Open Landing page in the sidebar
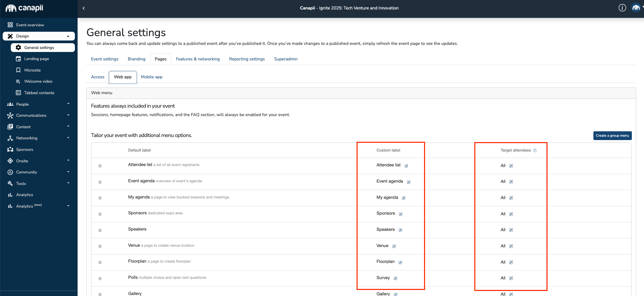The image size is (644, 296). pyautogui.click(x=36, y=59)
